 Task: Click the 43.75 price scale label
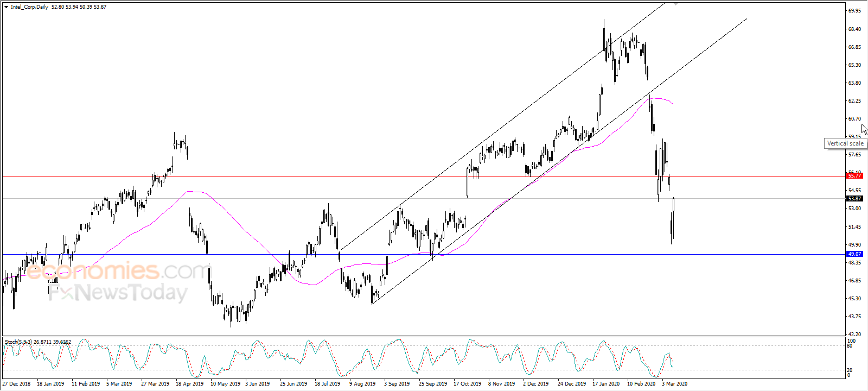(854, 317)
